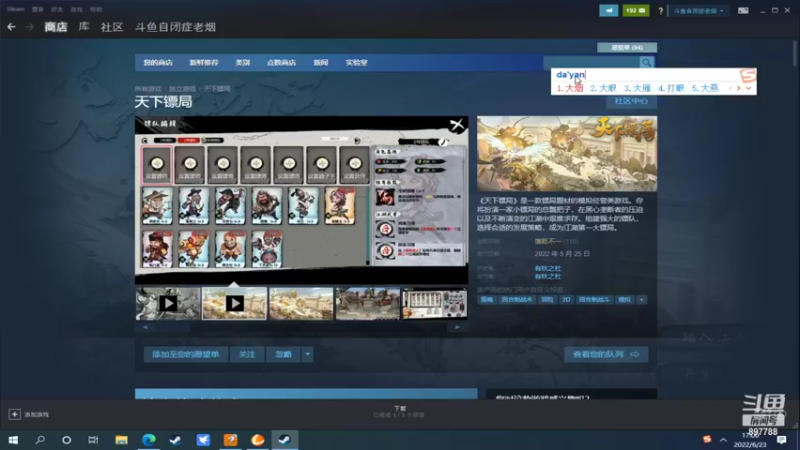Play the first video thumbnail
800x450 pixels.
tap(168, 304)
